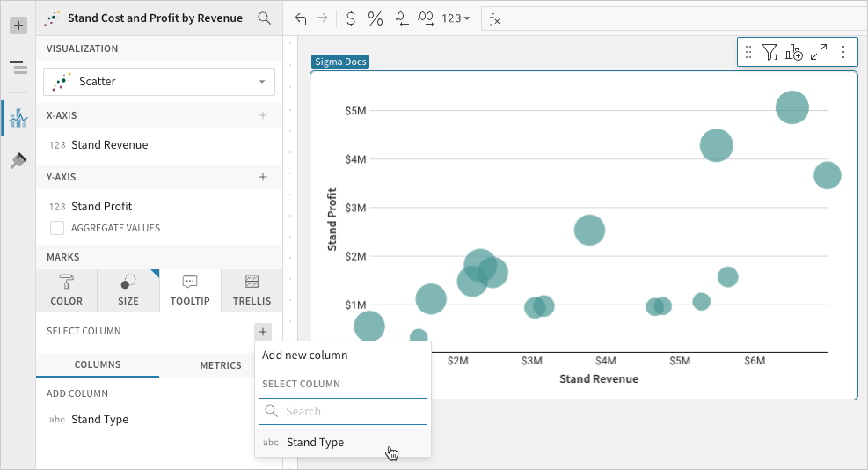Expand chart with maximize arrows icon

(819, 53)
